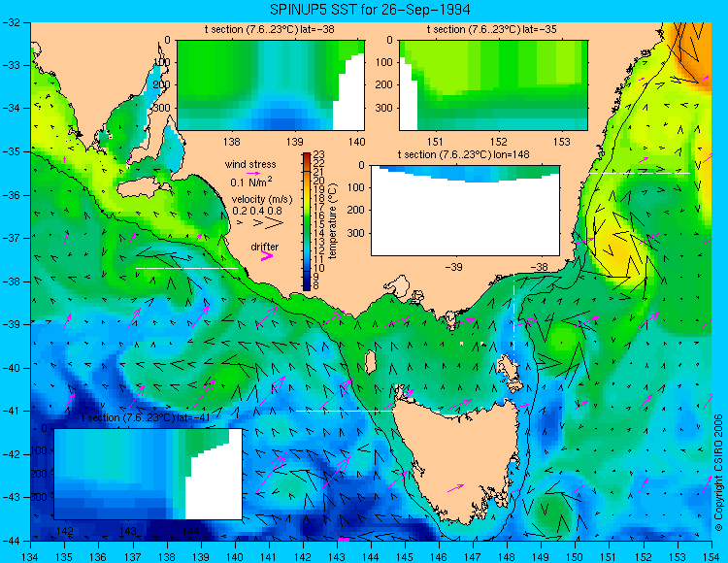Open the lon=148 temperature section inset plot
The image size is (728, 563).
[x=465, y=211]
